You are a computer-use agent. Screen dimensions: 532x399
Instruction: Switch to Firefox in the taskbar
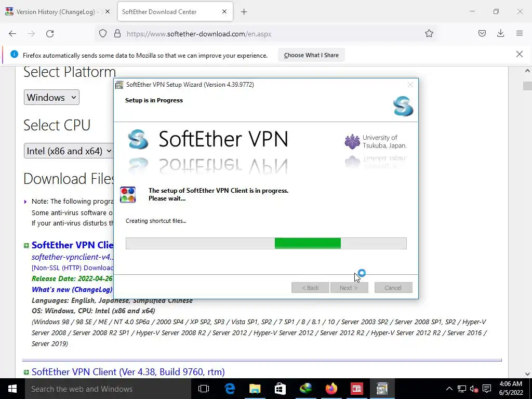(331, 389)
